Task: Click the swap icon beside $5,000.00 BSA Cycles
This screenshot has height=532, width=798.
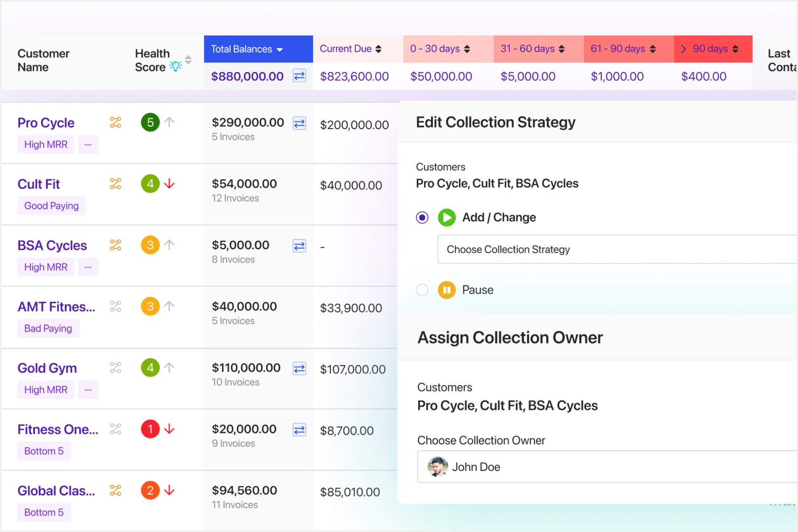Action: pyautogui.click(x=299, y=246)
